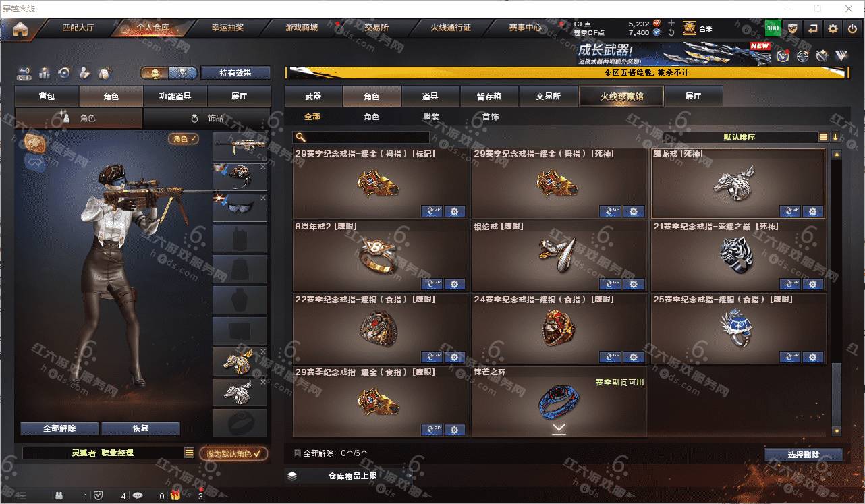Click the power exit icon
This screenshot has width=865, height=504.
click(853, 28)
